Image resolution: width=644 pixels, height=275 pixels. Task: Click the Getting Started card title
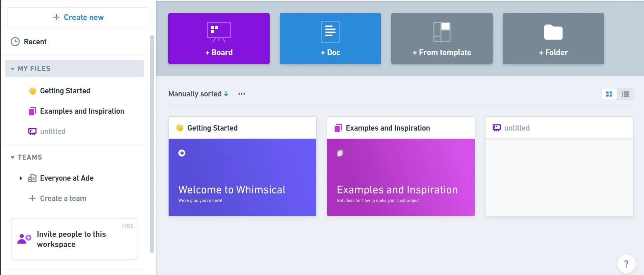213,128
